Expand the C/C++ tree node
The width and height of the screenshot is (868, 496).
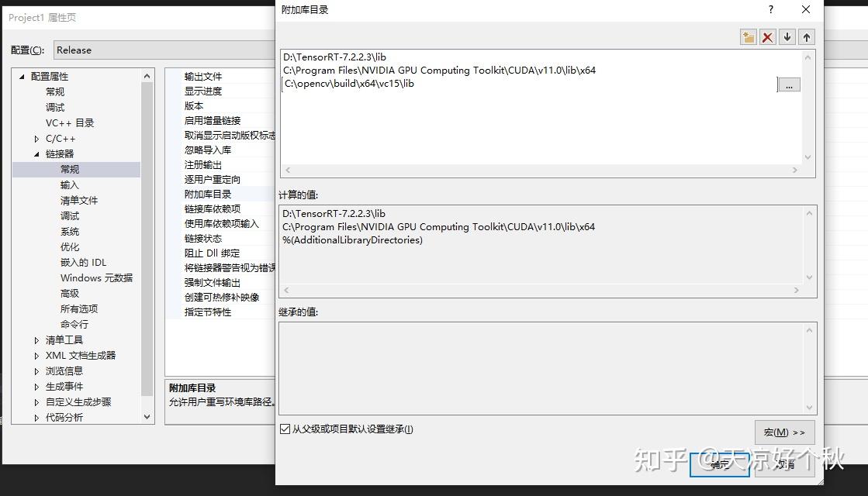(35, 138)
